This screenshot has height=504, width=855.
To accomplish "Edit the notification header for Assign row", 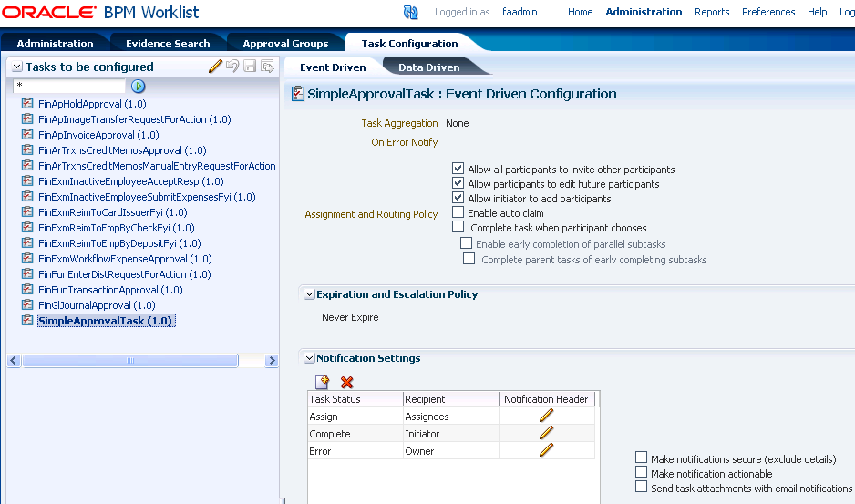I will (546, 416).
